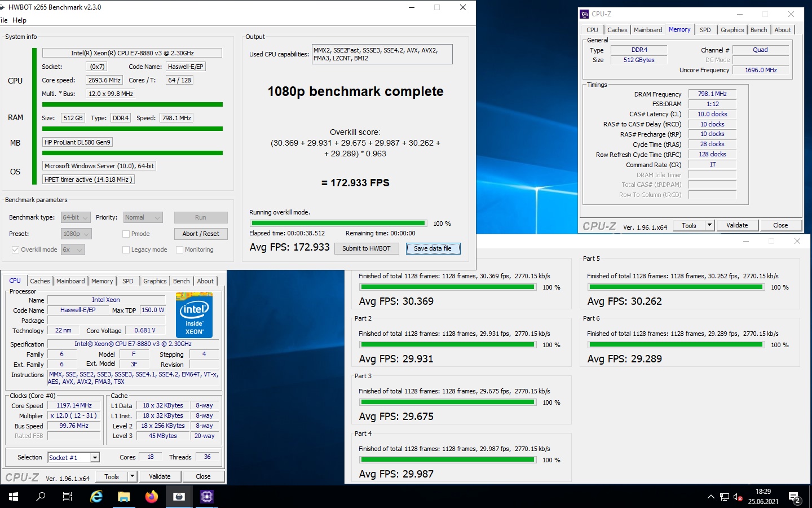Open the HWBOT File menu
This screenshot has width=812, height=508.
(3, 20)
